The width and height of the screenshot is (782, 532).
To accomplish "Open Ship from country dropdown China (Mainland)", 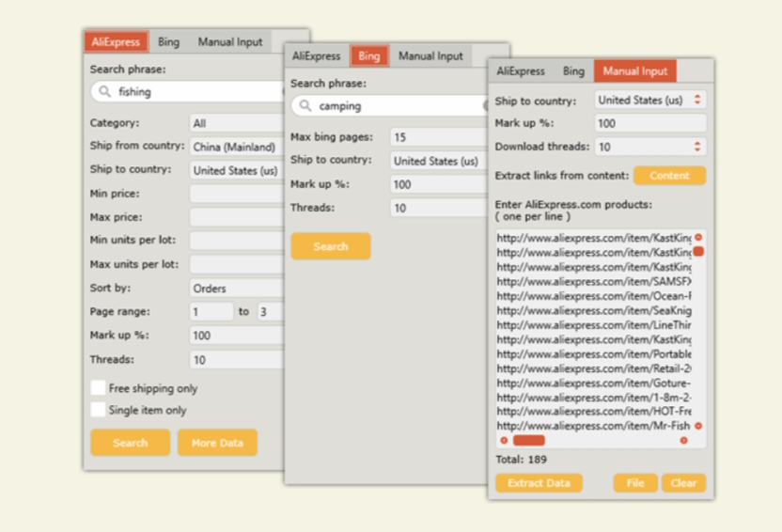I will coord(237,147).
